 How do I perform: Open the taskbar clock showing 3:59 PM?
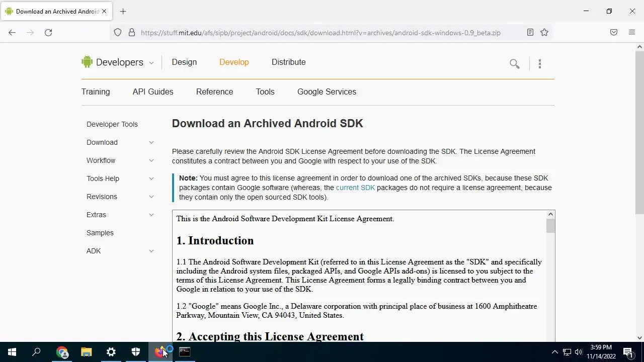pos(601,352)
